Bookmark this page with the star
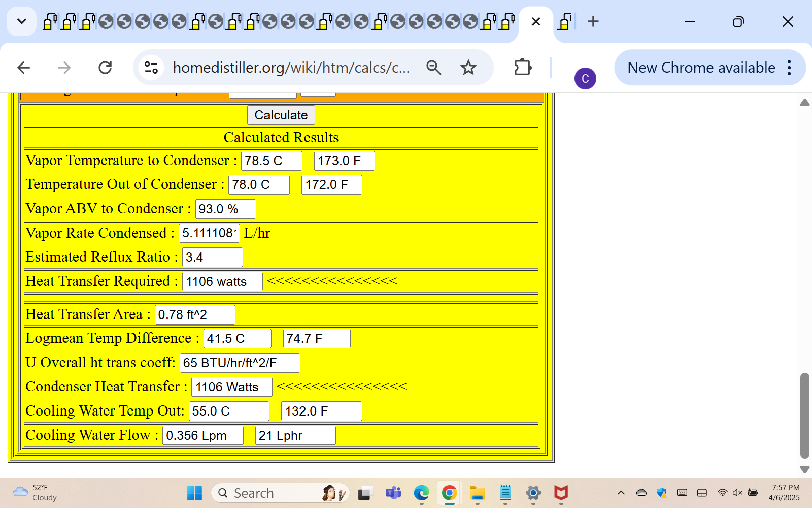 tap(468, 68)
